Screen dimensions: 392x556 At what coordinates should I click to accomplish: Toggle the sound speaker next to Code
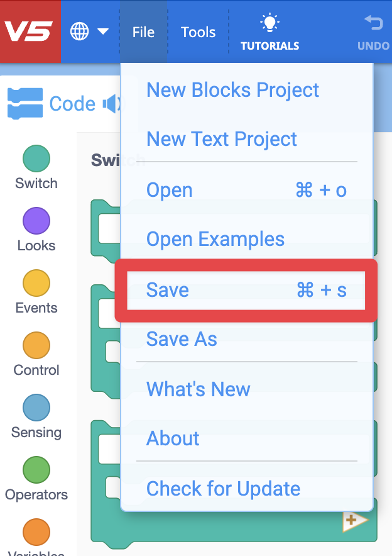tap(111, 103)
